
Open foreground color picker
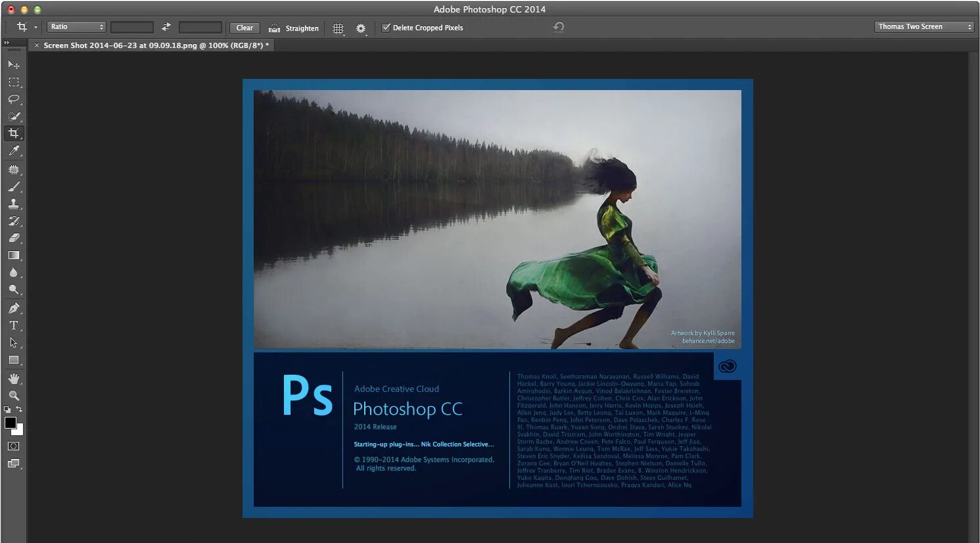coord(10,423)
